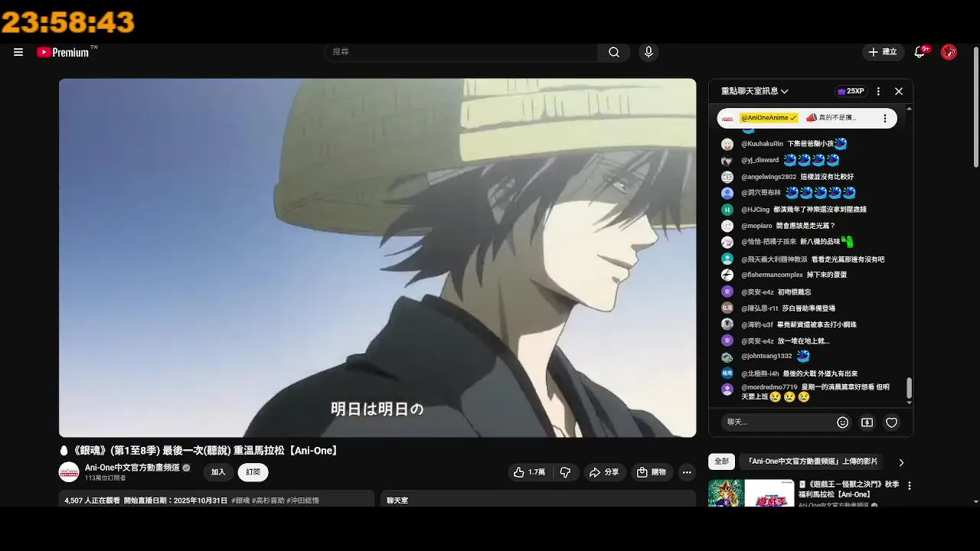Open the Ani-One中文官方動畫頻道 channel name link

coord(132,468)
